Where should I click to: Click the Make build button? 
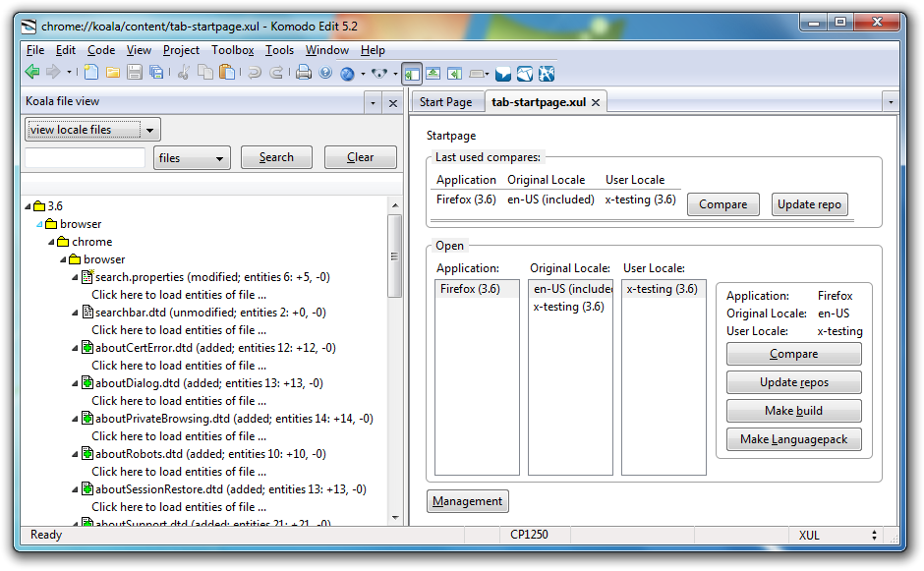(x=794, y=411)
